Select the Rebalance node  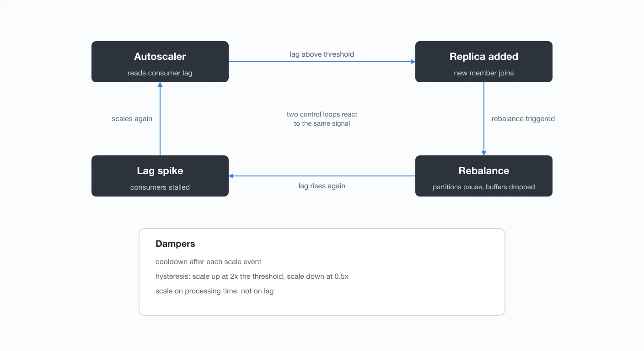click(484, 176)
